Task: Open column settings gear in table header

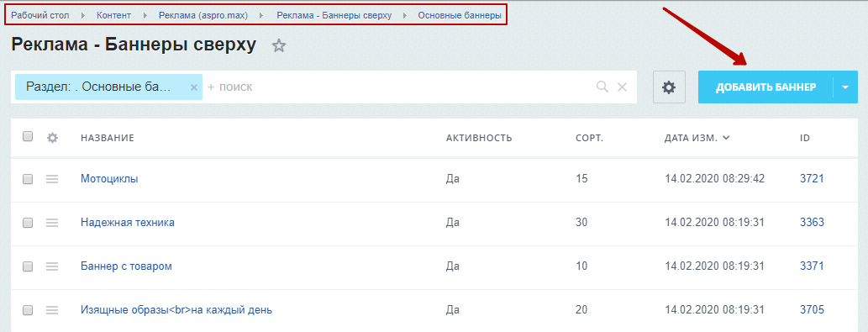Action: pos(53,138)
